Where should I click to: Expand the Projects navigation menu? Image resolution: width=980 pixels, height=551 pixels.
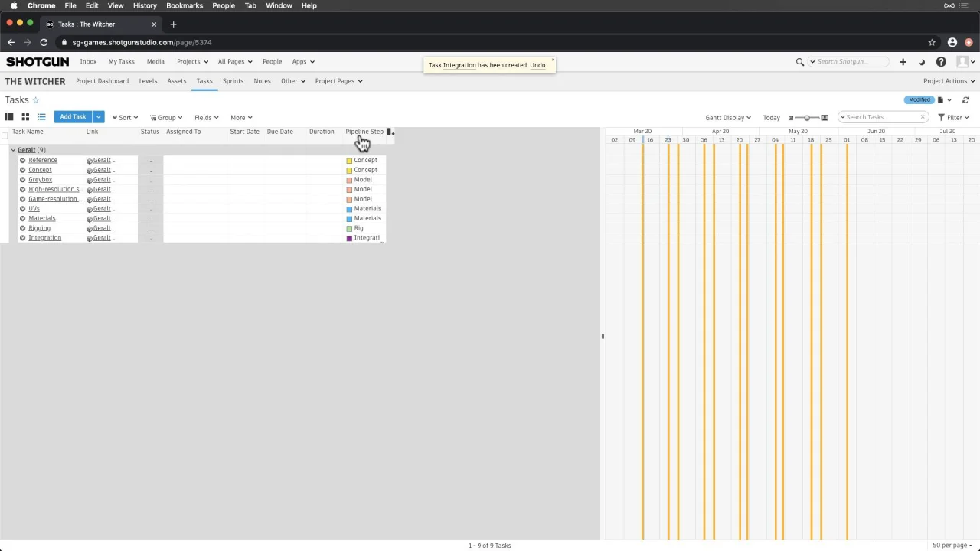coord(192,62)
